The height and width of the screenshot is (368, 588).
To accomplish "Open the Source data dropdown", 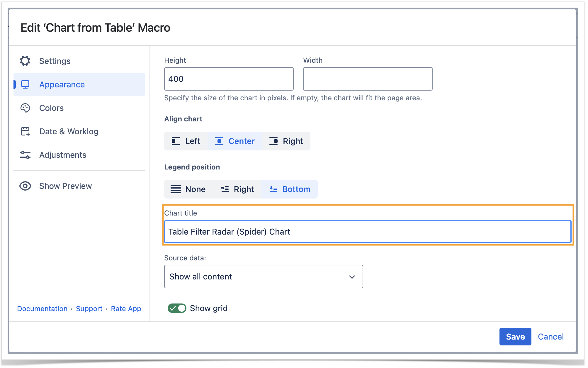I will click(263, 277).
